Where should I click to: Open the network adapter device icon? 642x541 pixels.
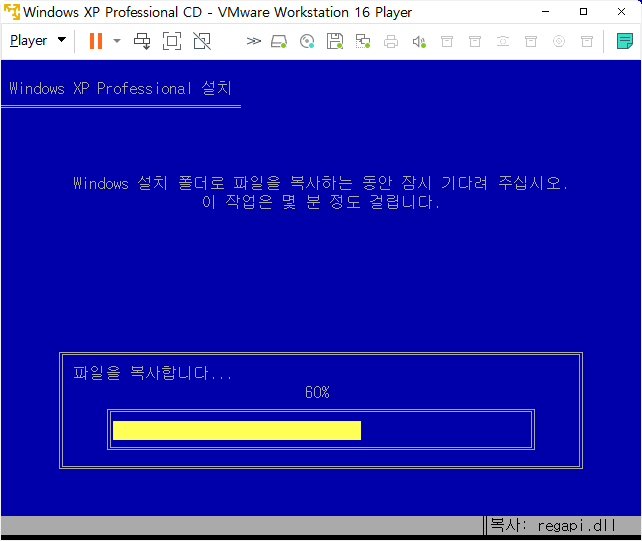pyautogui.click(x=363, y=41)
